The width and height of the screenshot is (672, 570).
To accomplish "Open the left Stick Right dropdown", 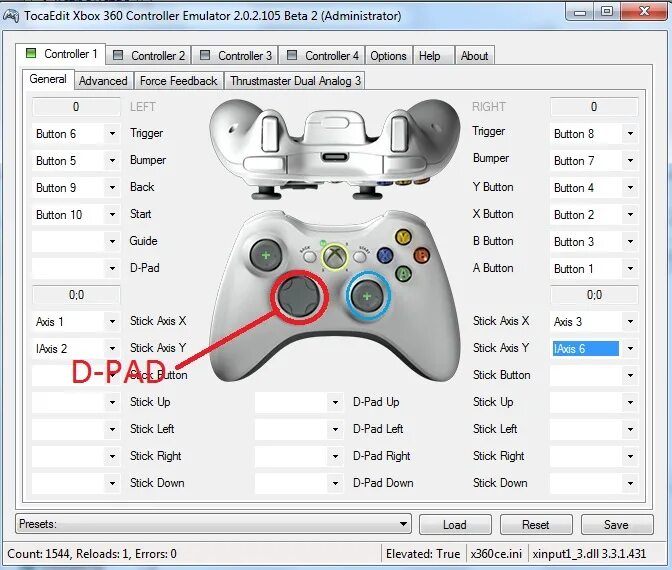I will click(x=112, y=456).
